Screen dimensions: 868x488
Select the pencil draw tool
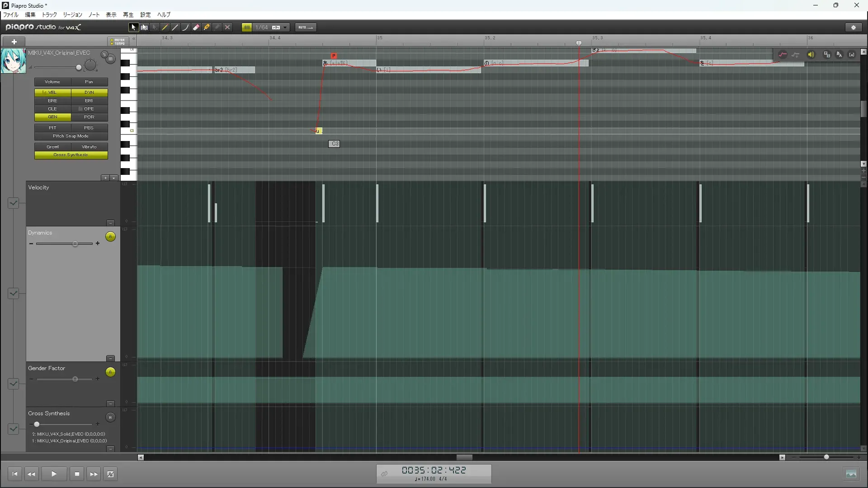click(165, 28)
